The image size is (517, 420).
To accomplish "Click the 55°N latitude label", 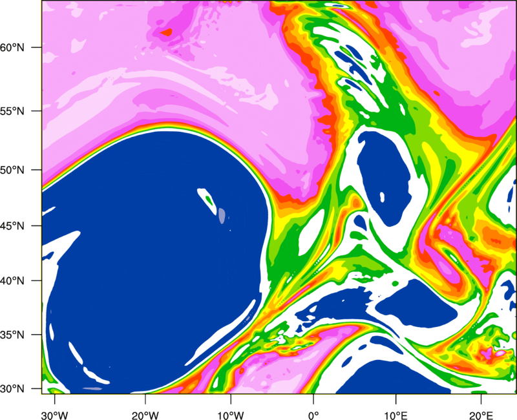I will [12, 111].
